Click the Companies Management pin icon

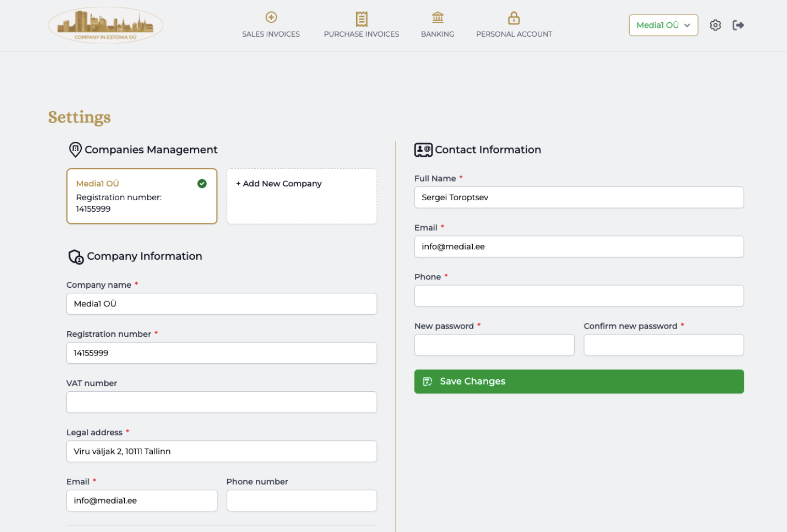click(x=75, y=150)
